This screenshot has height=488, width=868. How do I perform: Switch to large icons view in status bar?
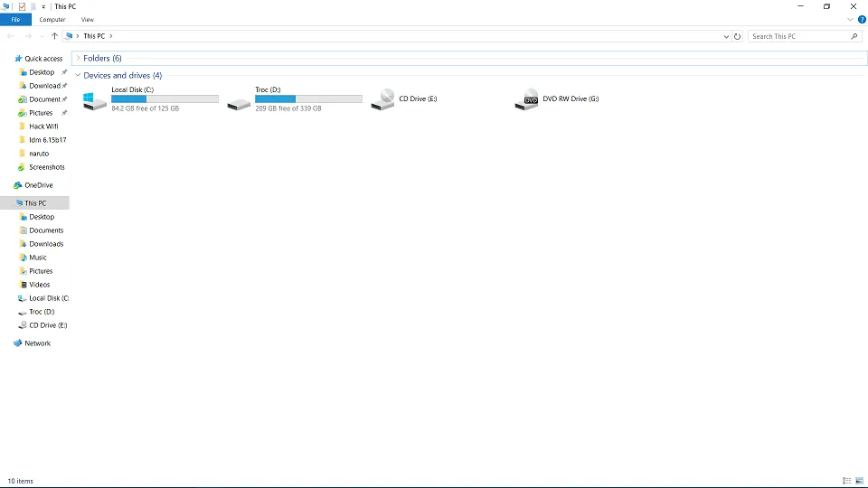859,481
